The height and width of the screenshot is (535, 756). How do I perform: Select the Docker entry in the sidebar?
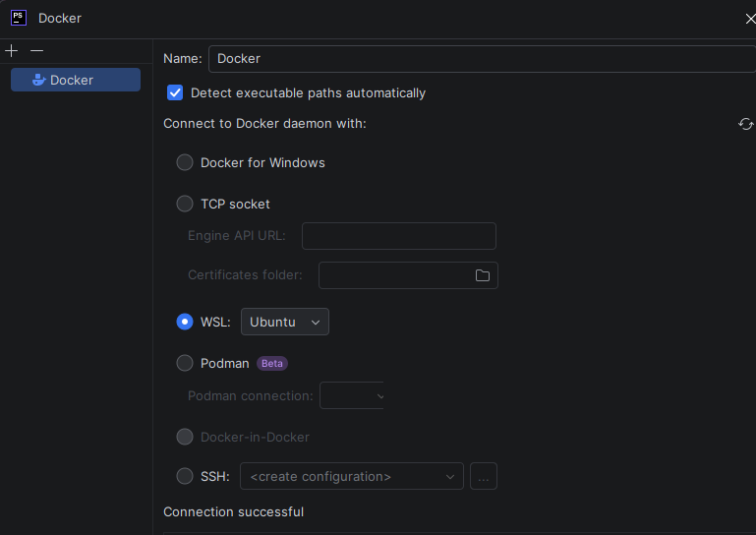[x=76, y=80]
